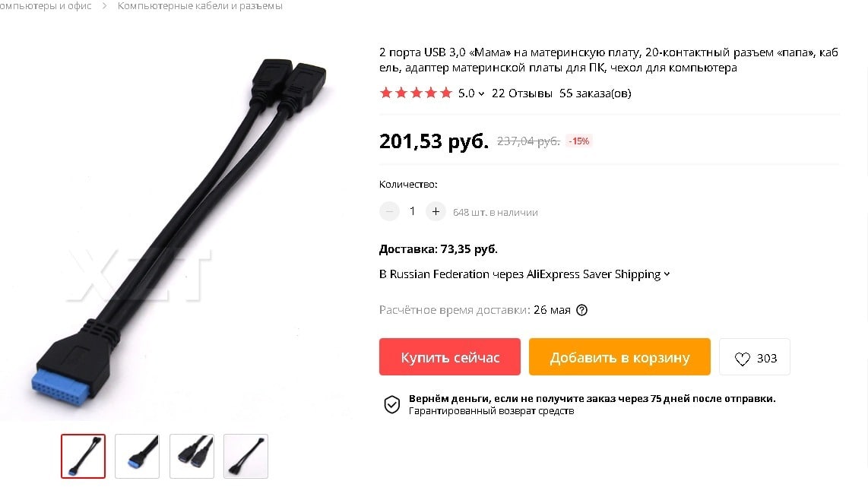Click the breadcrumb arrow separator
Screen dimensions: 868x500
(x=104, y=5)
